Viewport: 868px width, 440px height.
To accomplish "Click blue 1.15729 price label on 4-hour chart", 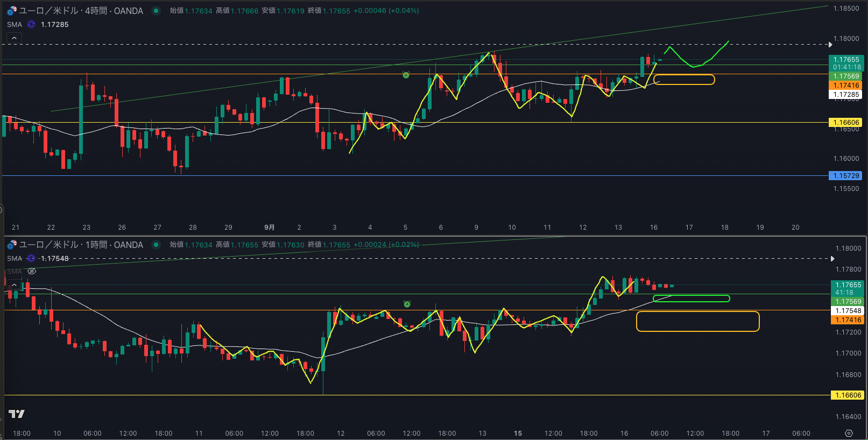I will tap(846, 176).
